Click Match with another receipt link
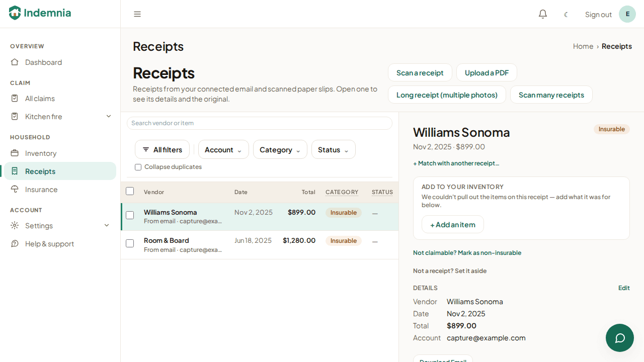 coord(456,163)
